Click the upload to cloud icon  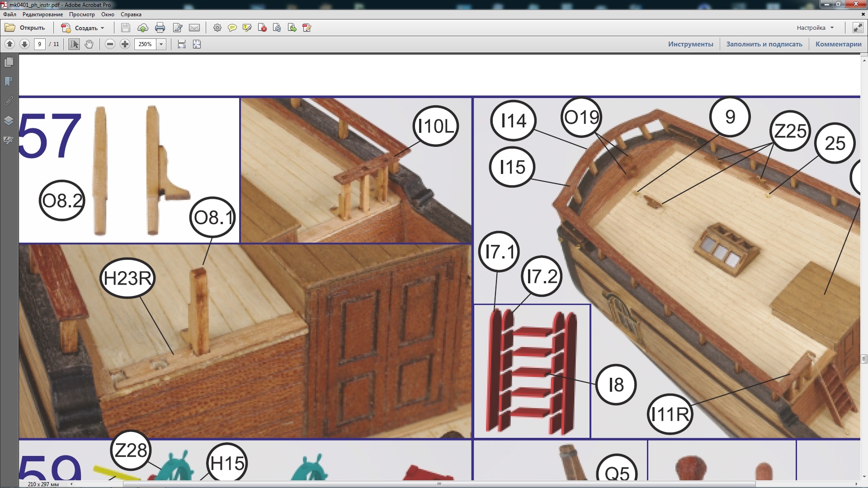coord(143,28)
